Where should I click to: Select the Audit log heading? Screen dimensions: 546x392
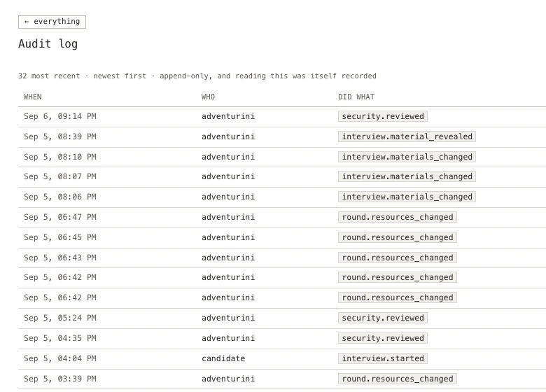coord(48,44)
